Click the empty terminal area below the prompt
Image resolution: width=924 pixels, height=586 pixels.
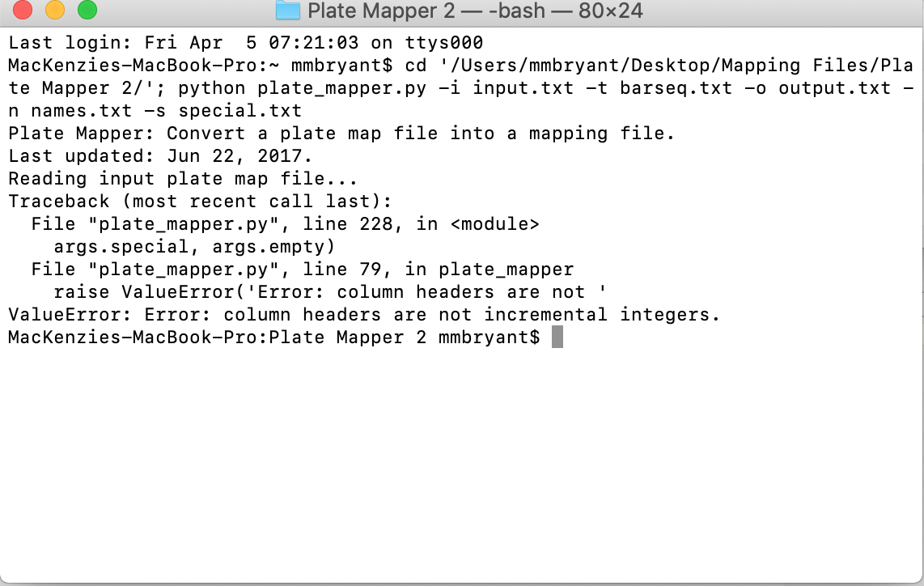pyautogui.click(x=461, y=461)
